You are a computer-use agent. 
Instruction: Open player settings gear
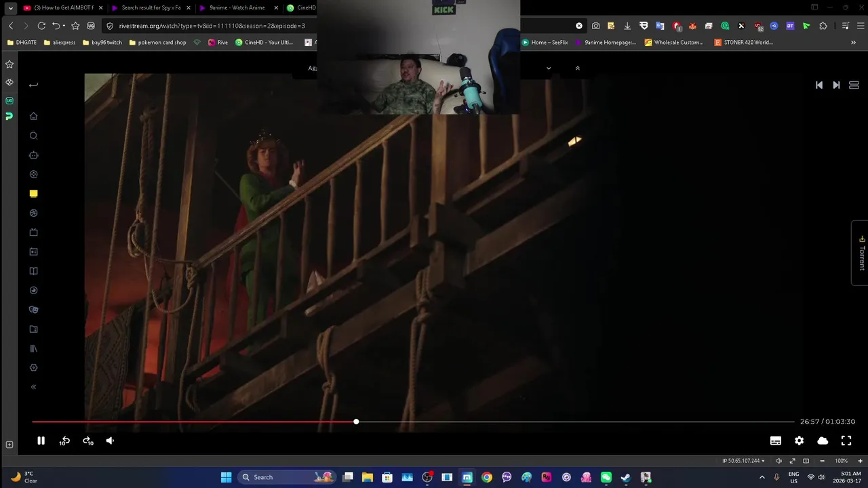pos(800,441)
